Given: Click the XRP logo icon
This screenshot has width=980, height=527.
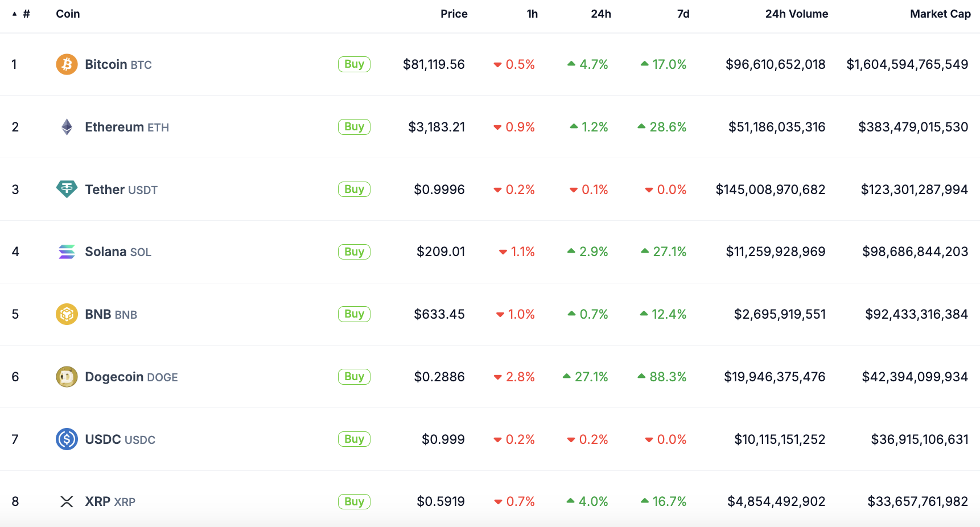Looking at the screenshot, I should coord(67,501).
